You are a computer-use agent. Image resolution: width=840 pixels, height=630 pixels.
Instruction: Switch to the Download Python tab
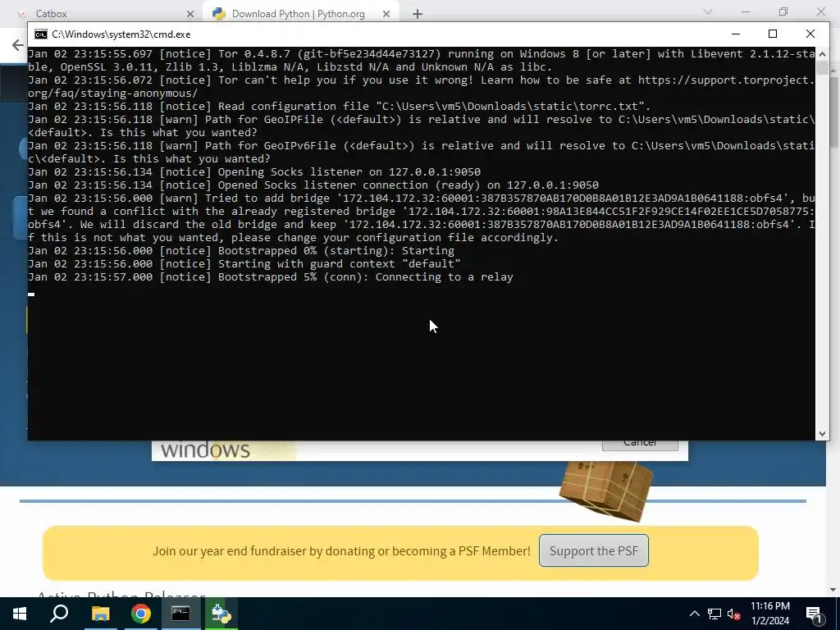pyautogui.click(x=300, y=13)
